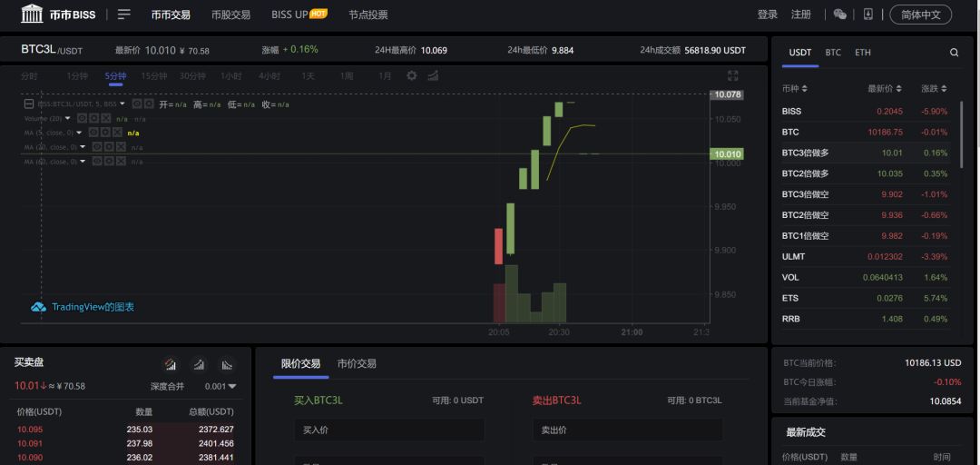Image resolution: width=980 pixels, height=465 pixels.
Task: Hide the Volume (20) indicator with eye icon
Action: pyautogui.click(x=82, y=118)
